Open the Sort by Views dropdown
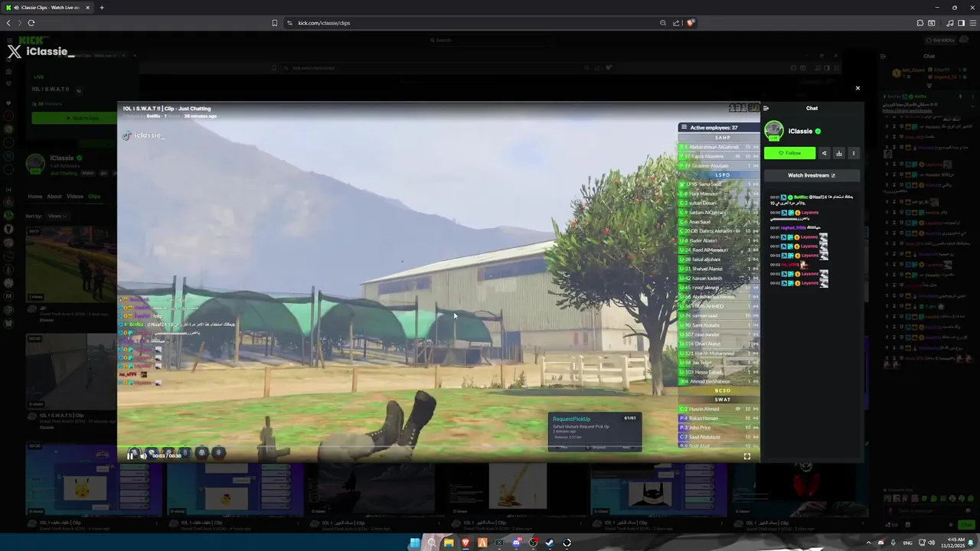Image resolution: width=980 pixels, height=551 pixels. point(57,216)
